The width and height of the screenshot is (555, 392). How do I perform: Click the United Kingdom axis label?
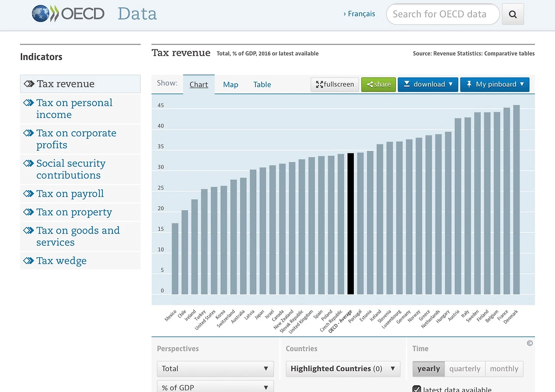click(x=301, y=322)
